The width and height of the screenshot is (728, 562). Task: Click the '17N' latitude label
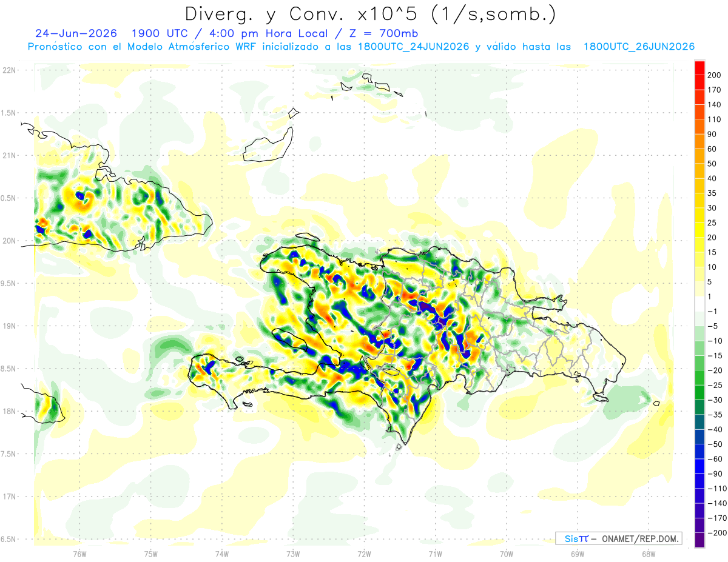[8, 497]
